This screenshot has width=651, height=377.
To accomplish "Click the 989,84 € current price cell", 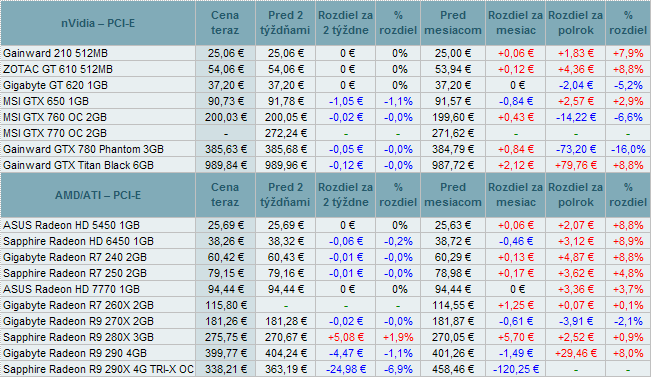I will [225, 165].
